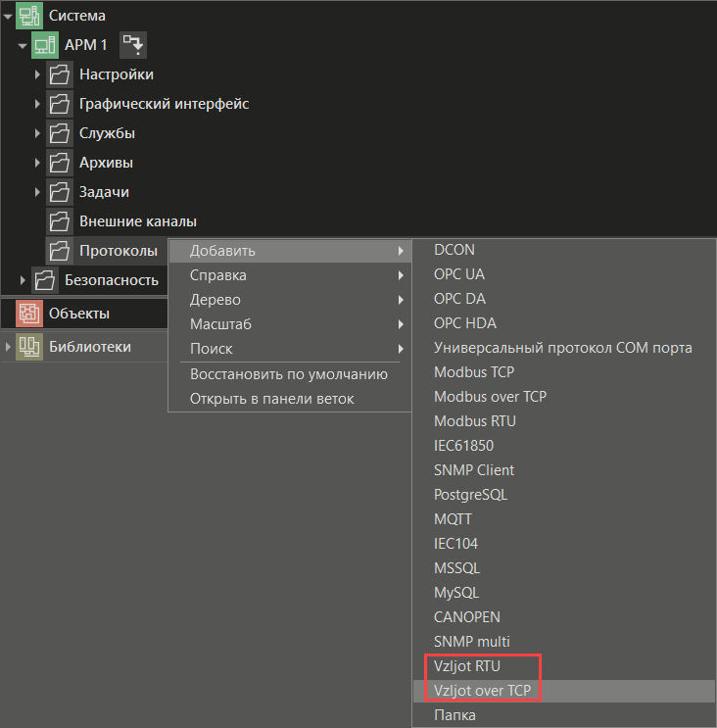Click the Безопасность folder icon
717x728 pixels.
point(45,280)
